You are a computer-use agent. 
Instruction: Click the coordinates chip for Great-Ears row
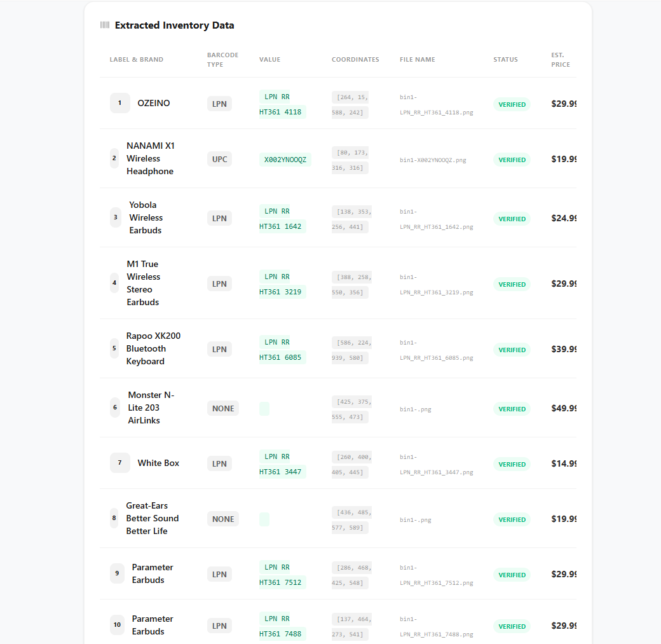[351, 519]
